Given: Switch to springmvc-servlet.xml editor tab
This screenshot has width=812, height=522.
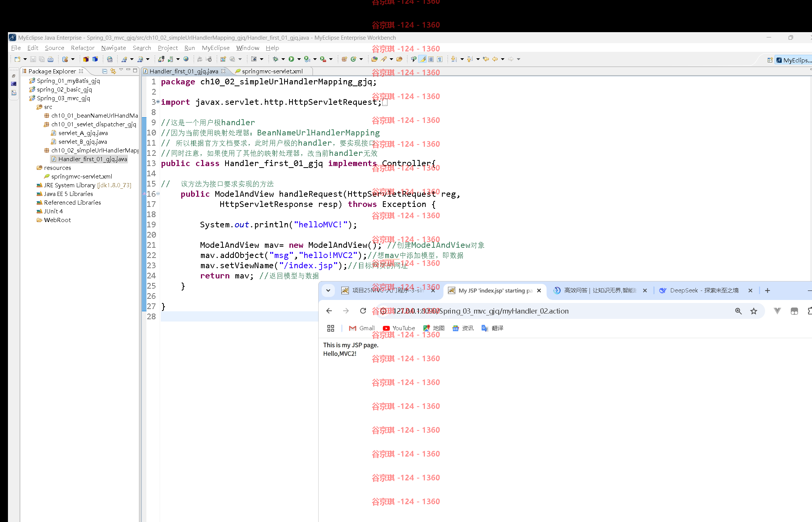Looking at the screenshot, I should 272,71.
